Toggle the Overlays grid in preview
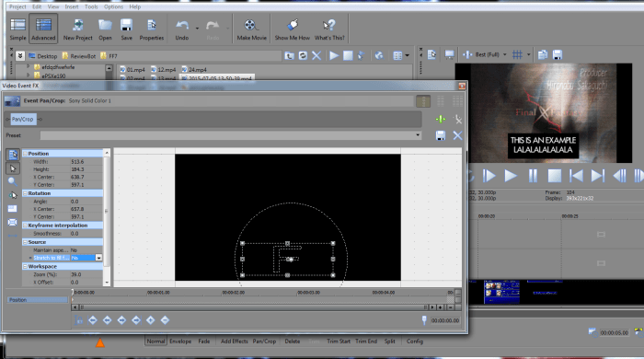 (x=517, y=54)
